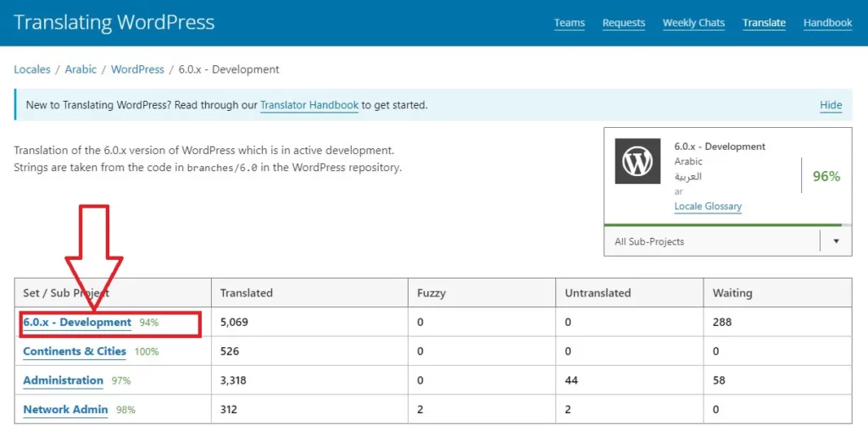Screen dimensions: 868x431
Task: Click the WordPress logo icon
Action: point(637,161)
